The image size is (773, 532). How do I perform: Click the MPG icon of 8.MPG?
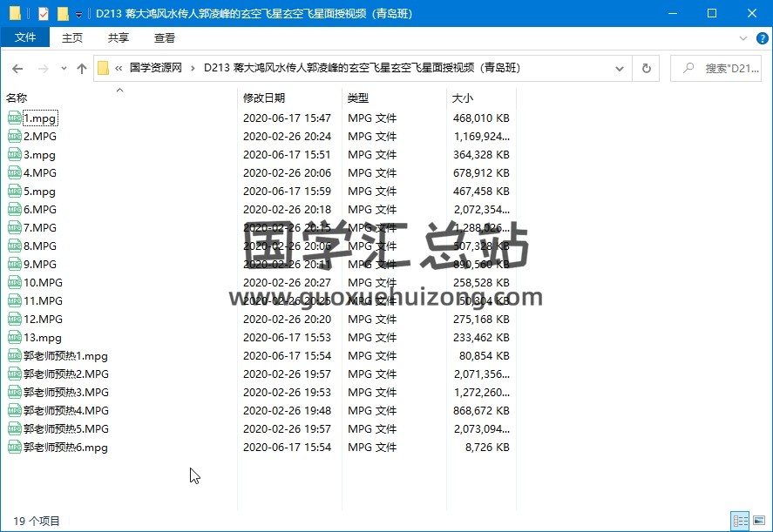15,246
